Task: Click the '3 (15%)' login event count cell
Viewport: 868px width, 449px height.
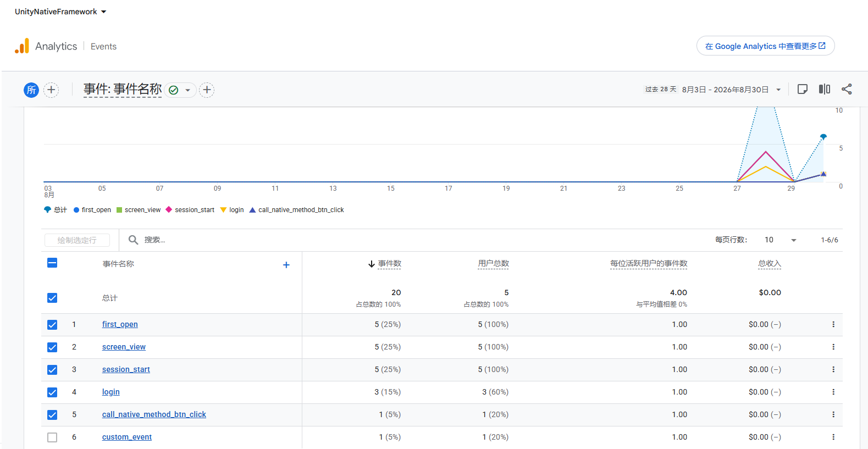Action: point(388,392)
